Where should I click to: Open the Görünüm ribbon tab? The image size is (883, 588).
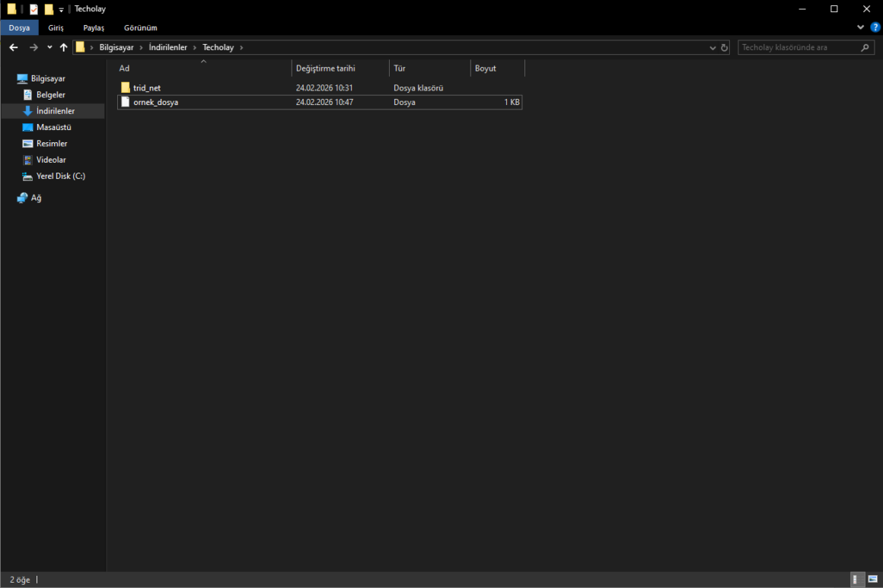(140, 27)
